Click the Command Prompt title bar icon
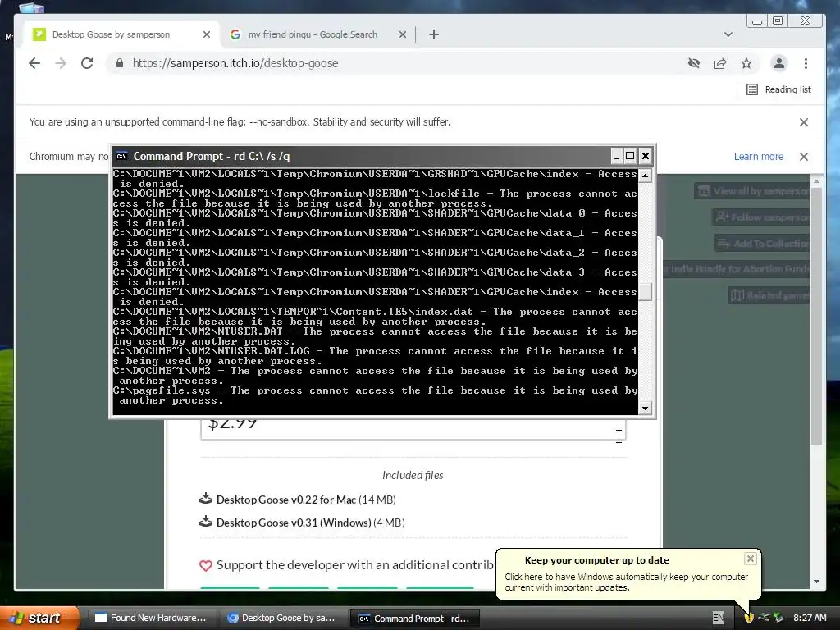 pyautogui.click(x=121, y=156)
